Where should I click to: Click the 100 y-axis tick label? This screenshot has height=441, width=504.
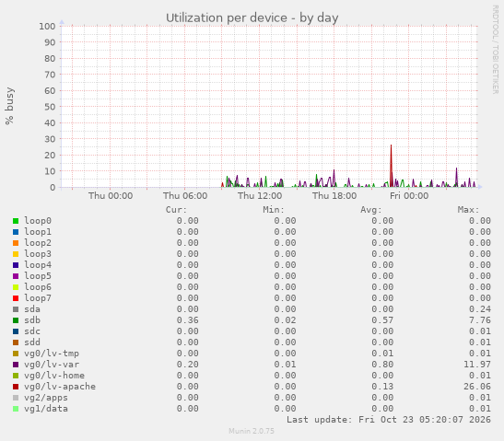(47, 26)
